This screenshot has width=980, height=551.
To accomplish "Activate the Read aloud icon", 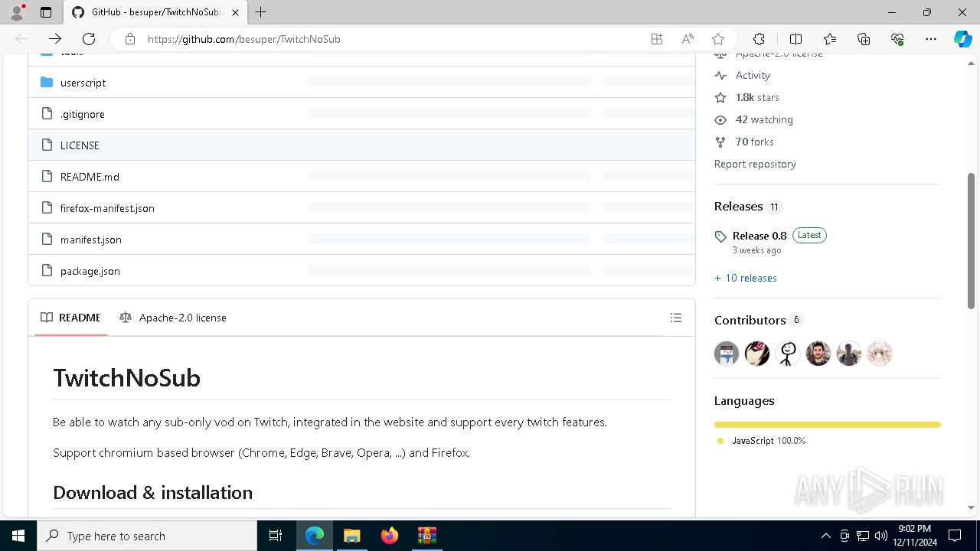I will pos(688,39).
